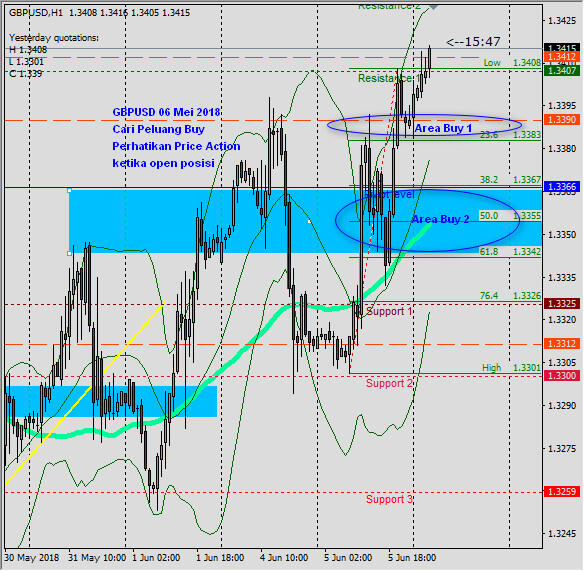Click the red price tag 1.3259
The height and width of the screenshot is (571, 584).
point(562,492)
